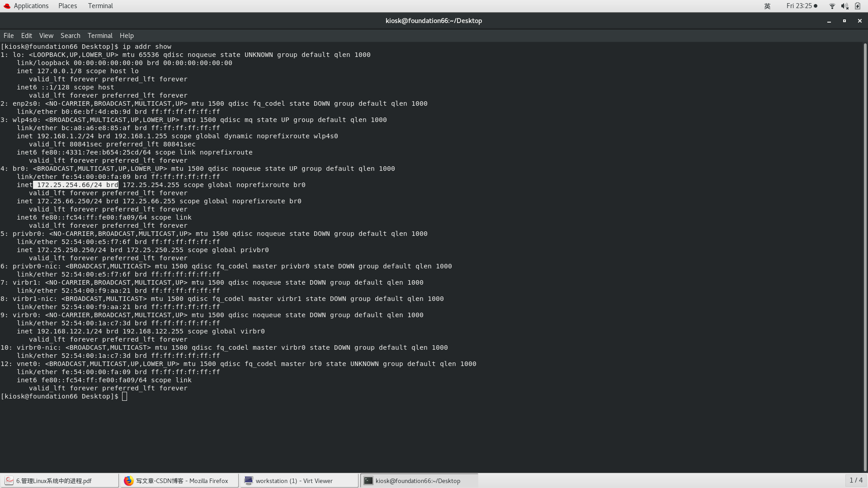
Task: Select the kiosk@foundation66 terminal tab
Action: pos(418,480)
